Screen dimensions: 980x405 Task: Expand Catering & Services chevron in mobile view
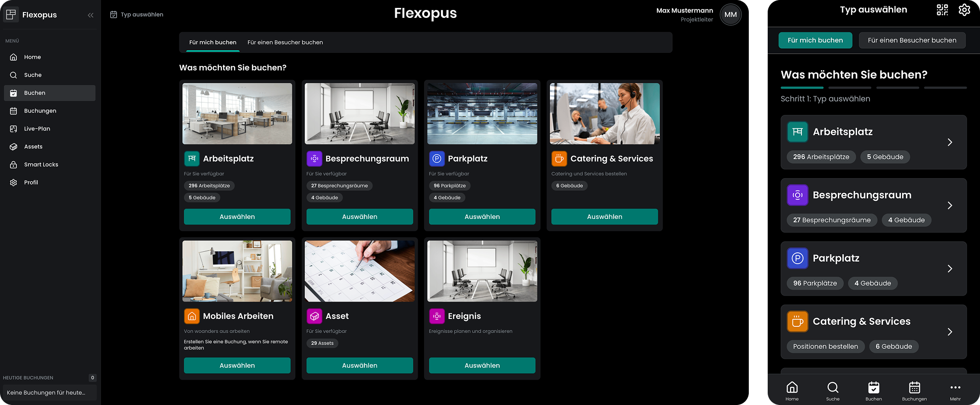(x=950, y=332)
